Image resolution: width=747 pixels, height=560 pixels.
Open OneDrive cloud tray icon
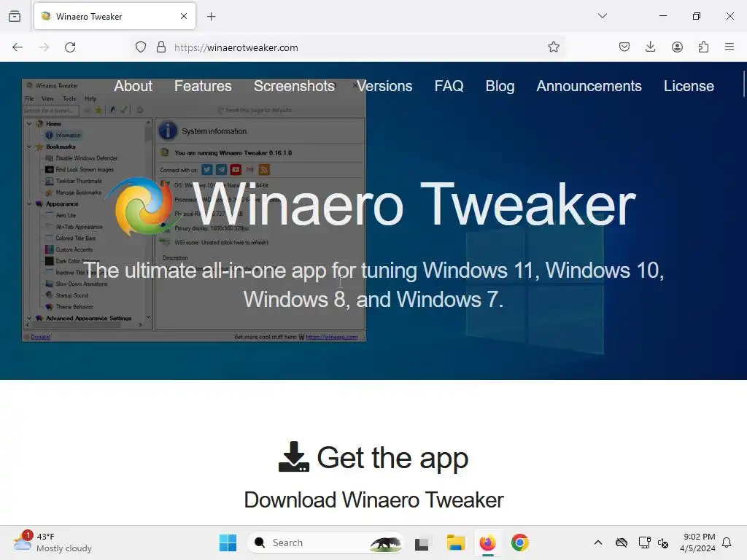pos(622,542)
